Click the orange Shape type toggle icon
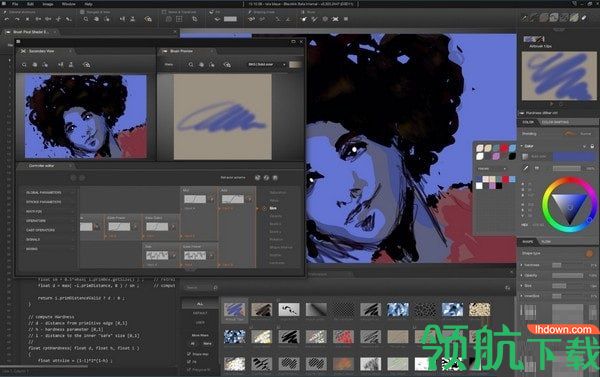 coord(589,253)
